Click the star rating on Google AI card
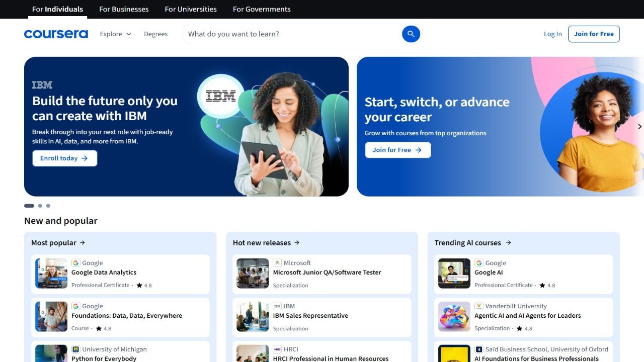This screenshot has width=644, height=362. point(547,285)
